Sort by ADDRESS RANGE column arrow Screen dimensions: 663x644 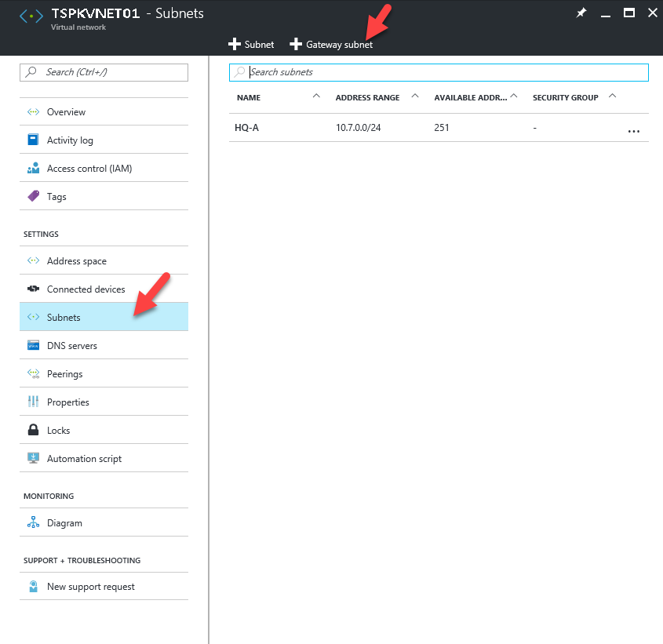click(415, 96)
